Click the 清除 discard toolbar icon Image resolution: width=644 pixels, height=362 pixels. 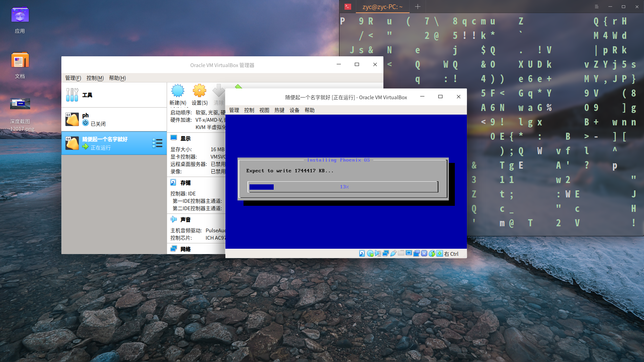click(219, 95)
